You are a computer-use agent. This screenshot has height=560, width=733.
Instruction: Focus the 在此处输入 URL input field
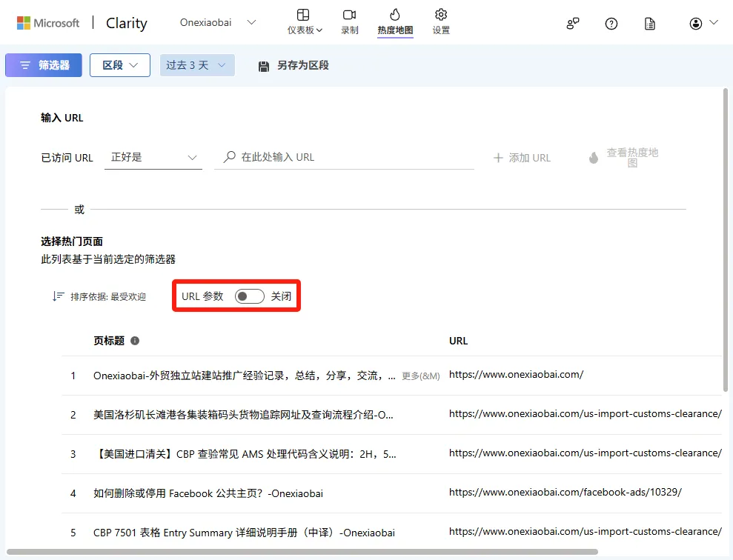click(344, 157)
